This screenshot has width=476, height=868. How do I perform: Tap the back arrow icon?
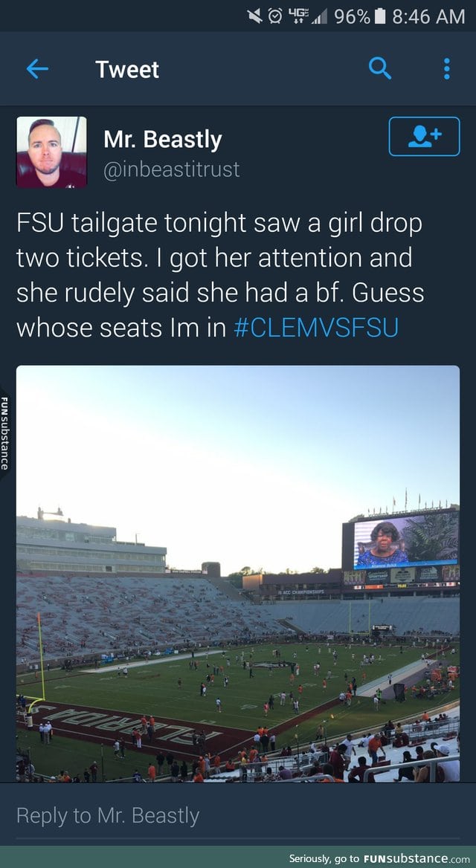coord(37,69)
